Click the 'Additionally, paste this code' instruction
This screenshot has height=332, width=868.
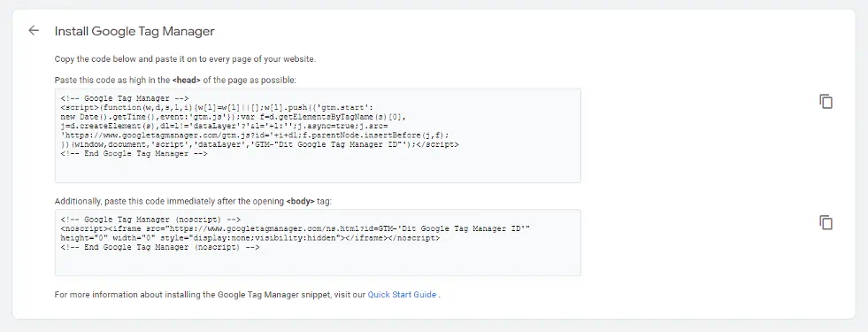193,201
